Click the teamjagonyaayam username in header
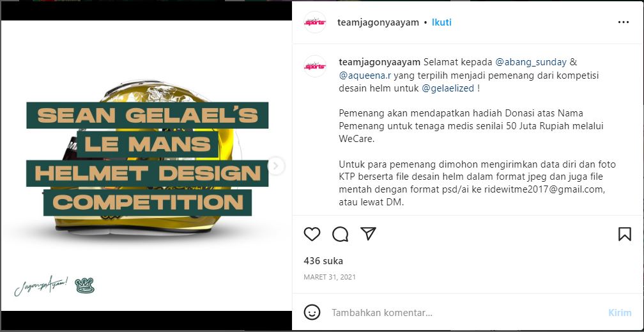Screen dimensions: 644x332 (378, 22)
